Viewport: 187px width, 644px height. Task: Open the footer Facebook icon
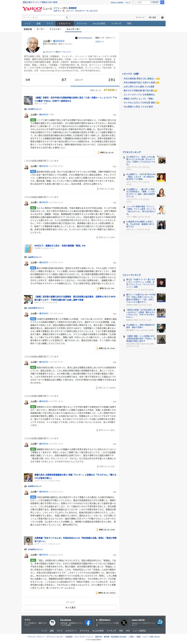click(x=88, y=622)
